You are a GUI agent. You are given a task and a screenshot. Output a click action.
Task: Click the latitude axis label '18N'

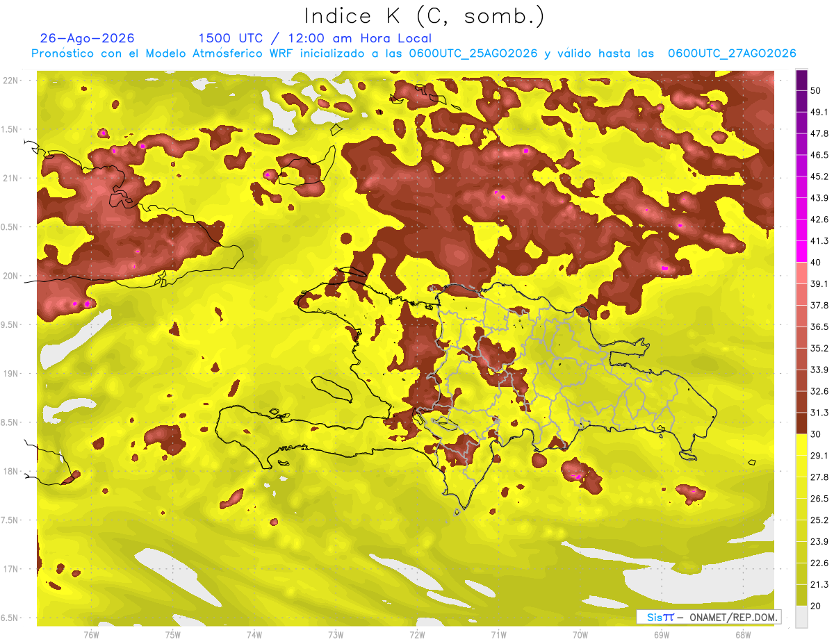pos(11,472)
